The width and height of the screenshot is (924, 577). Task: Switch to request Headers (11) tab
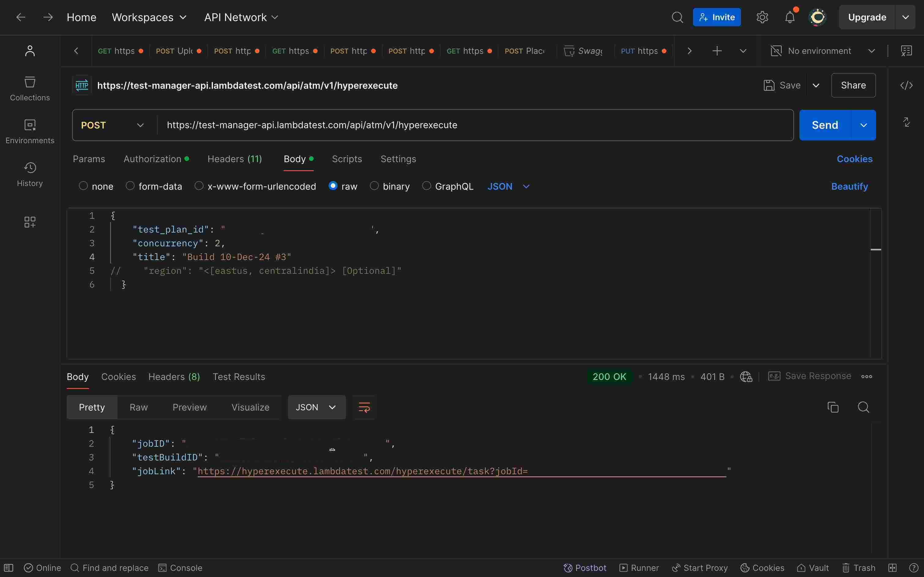point(234,159)
